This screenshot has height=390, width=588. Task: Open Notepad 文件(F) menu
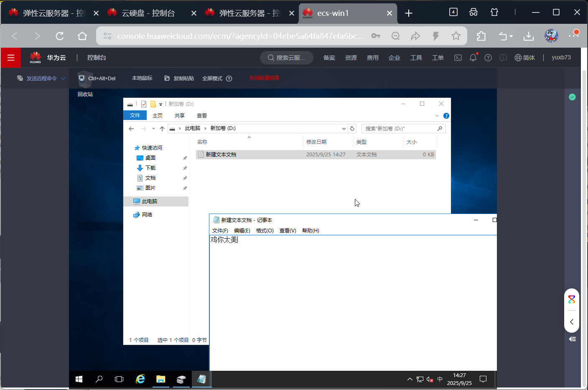click(220, 231)
